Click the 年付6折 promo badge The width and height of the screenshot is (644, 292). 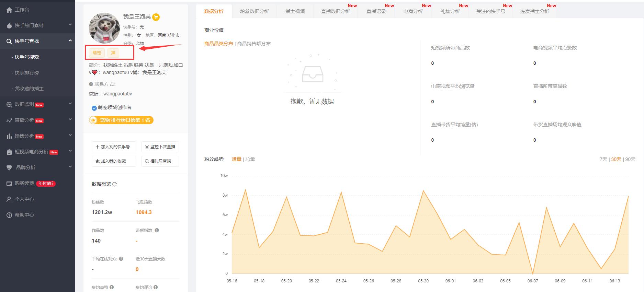tap(46, 184)
